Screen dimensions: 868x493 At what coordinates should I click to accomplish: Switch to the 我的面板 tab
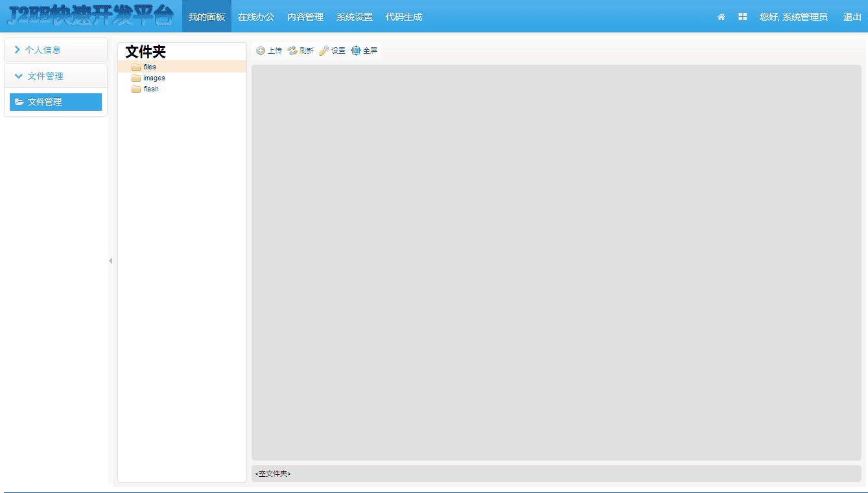pos(207,17)
